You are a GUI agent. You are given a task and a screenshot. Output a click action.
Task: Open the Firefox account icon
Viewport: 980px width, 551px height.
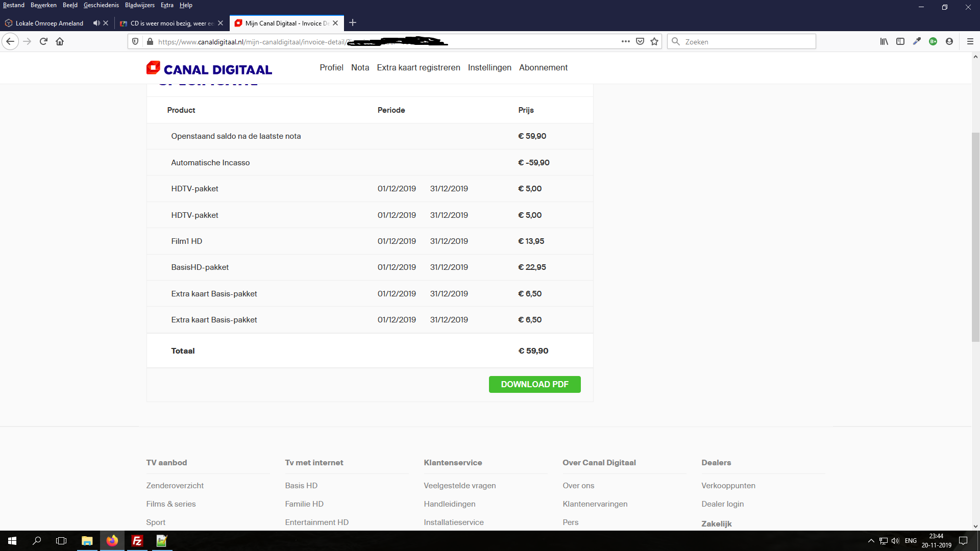[949, 41]
